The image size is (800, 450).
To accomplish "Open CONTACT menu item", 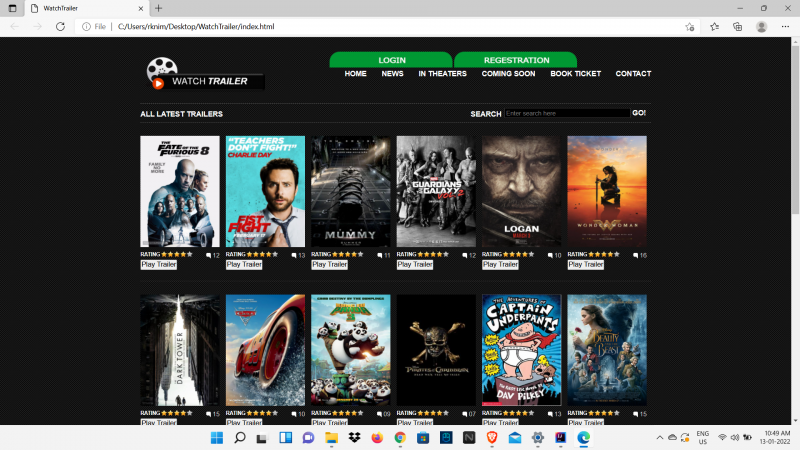I will pos(633,74).
